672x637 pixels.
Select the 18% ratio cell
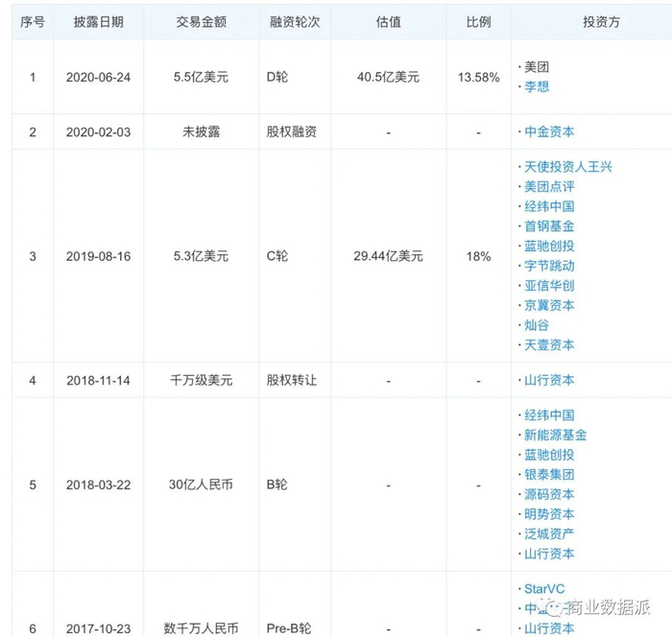[x=479, y=256]
